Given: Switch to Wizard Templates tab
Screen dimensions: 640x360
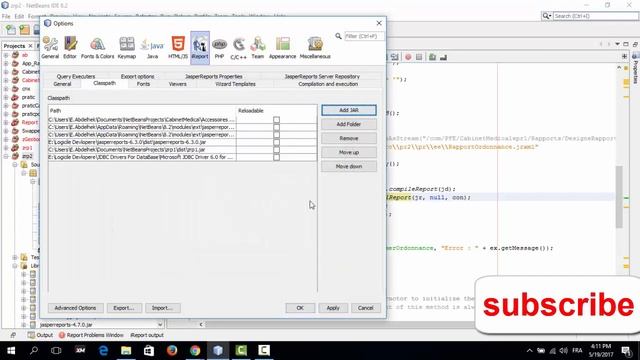Looking at the screenshot, I should pos(236,84).
